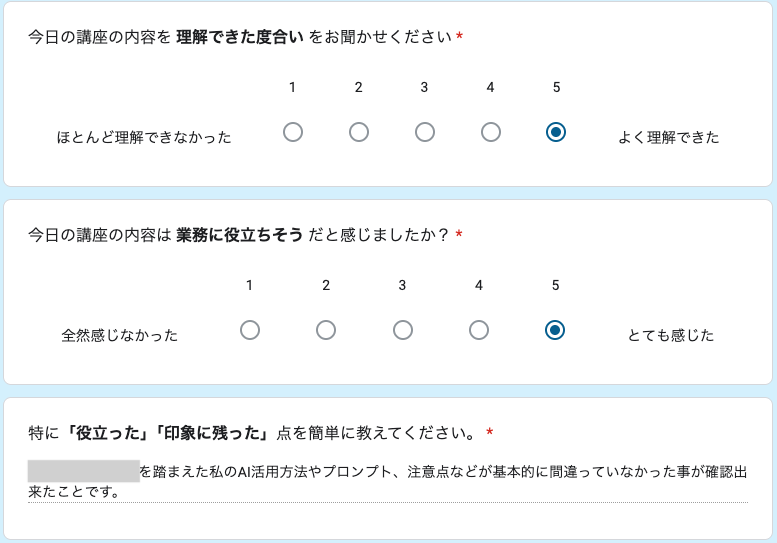The height and width of the screenshot is (543, 777).
Task: Click the ほとんど理解できなかった scale label
Action: click(x=144, y=137)
